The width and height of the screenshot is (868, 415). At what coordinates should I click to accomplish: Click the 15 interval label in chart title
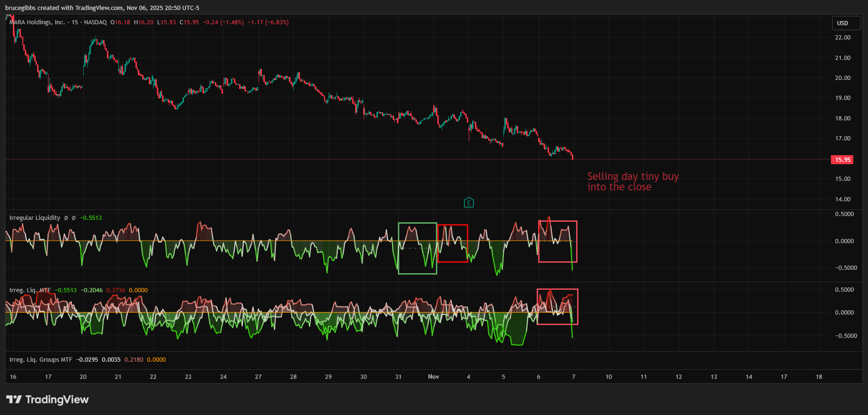[x=75, y=22]
